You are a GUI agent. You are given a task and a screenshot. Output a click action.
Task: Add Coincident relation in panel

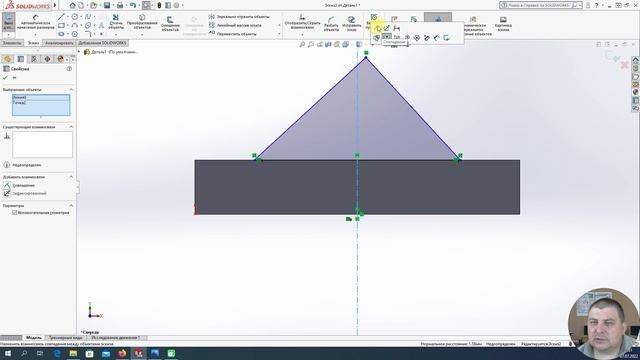(19, 185)
